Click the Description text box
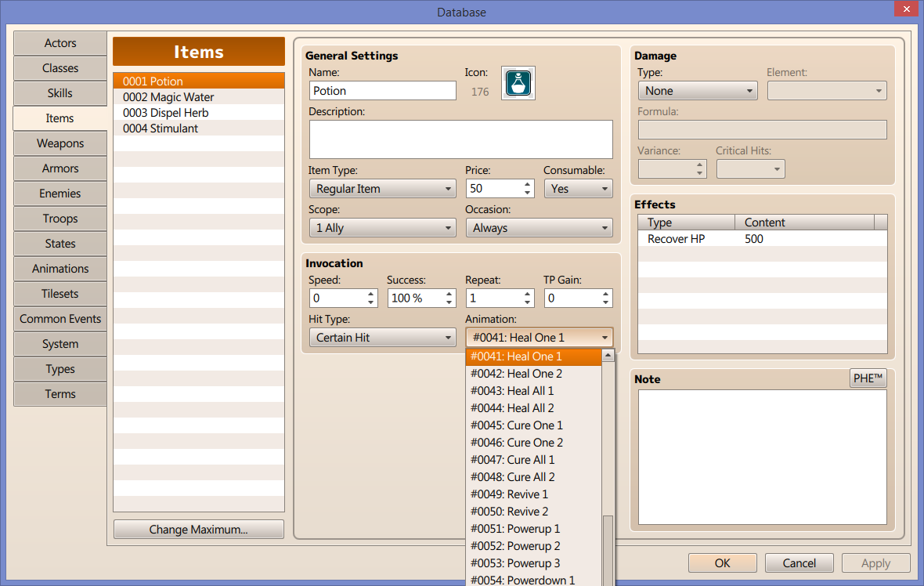This screenshot has width=924, height=586. tap(460, 139)
